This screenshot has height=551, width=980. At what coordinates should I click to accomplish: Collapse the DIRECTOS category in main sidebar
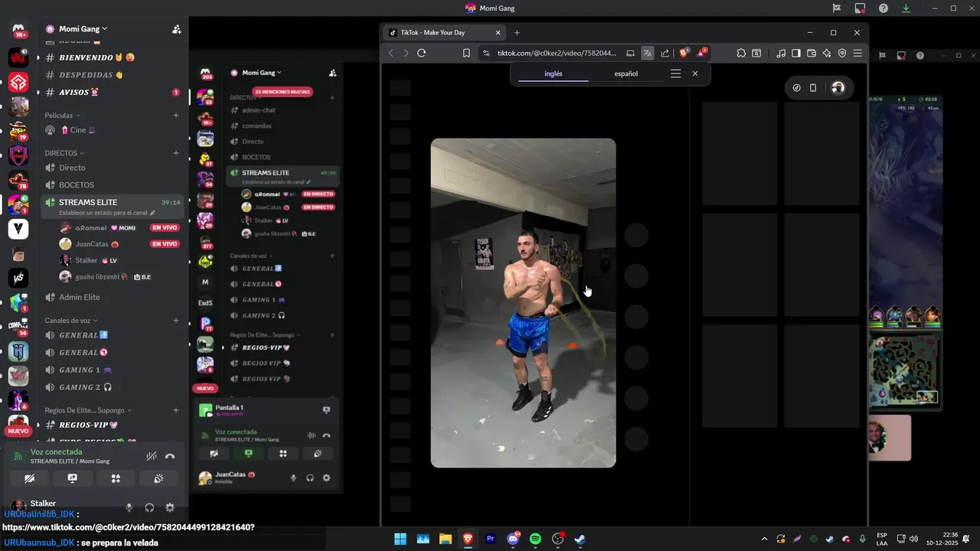click(65, 153)
